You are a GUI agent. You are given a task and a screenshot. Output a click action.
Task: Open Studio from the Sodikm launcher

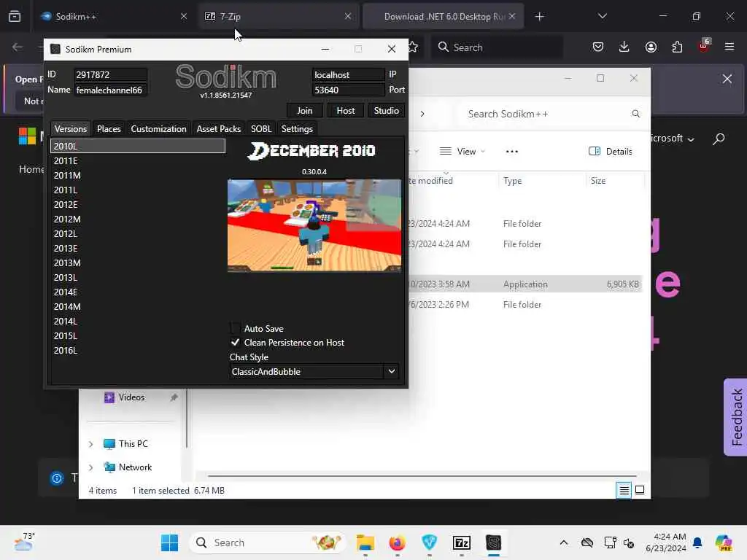tap(386, 111)
